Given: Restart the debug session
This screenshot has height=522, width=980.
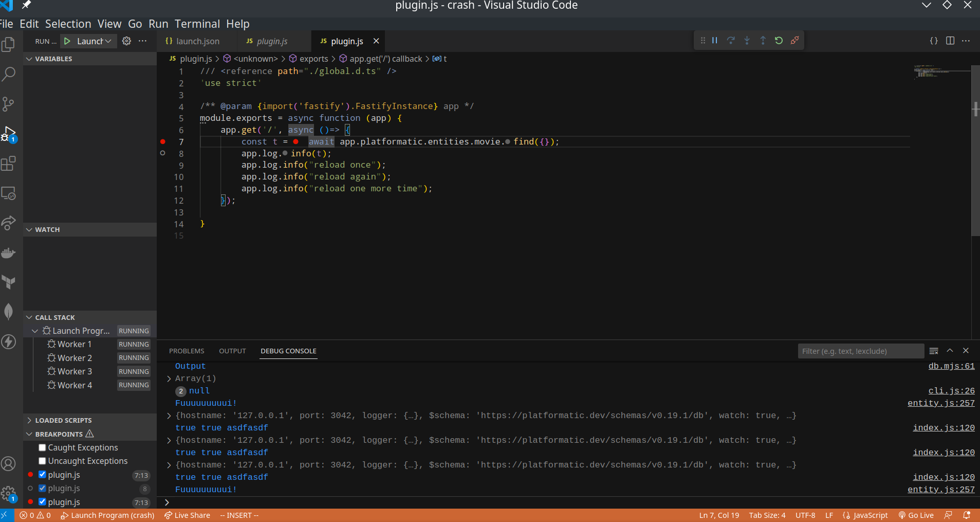Looking at the screenshot, I should tap(779, 40).
